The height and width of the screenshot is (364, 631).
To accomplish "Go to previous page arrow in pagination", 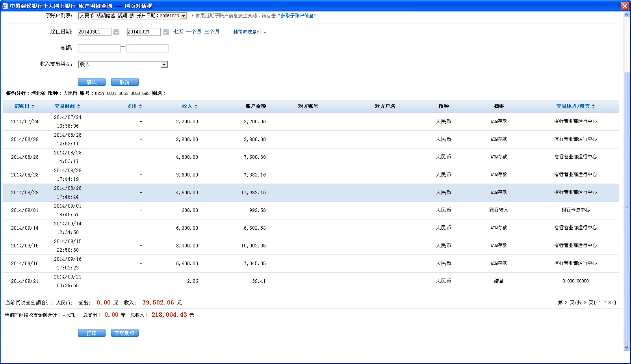I will (x=596, y=303).
